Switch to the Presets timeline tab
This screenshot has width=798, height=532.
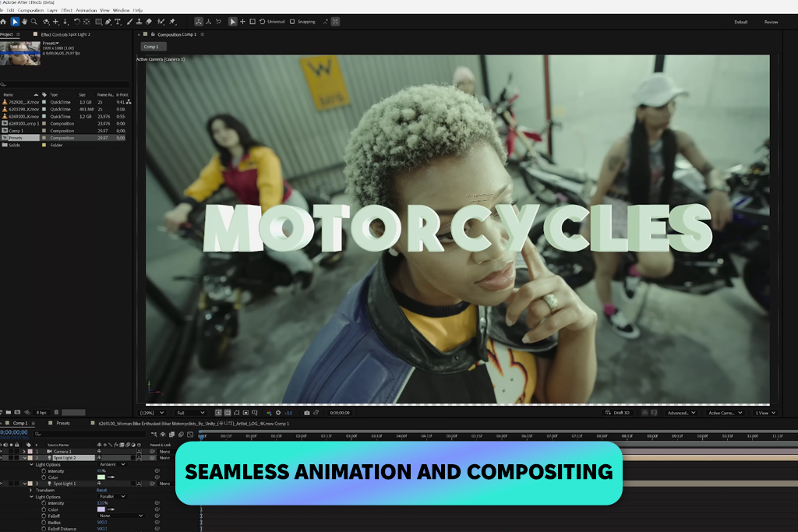click(63, 423)
